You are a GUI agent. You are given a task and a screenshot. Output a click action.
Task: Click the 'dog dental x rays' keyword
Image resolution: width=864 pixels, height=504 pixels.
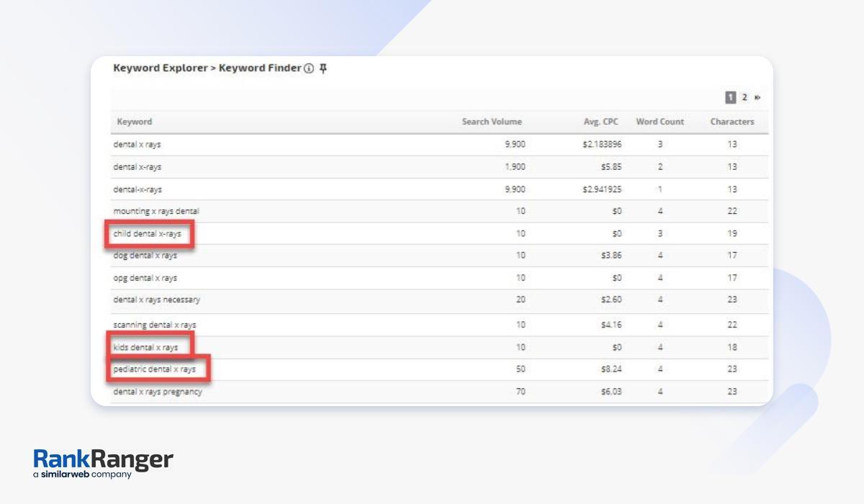(145, 256)
